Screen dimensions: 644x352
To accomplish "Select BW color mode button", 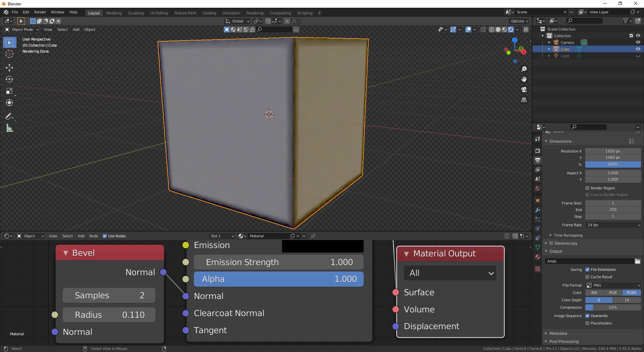I will point(594,293).
